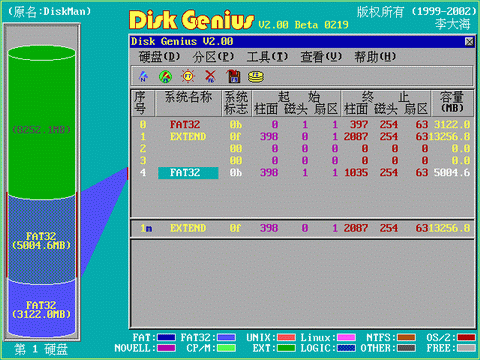Close the Disk Genius V2.00 window
This screenshot has height=360, width=480.
[x=469, y=42]
